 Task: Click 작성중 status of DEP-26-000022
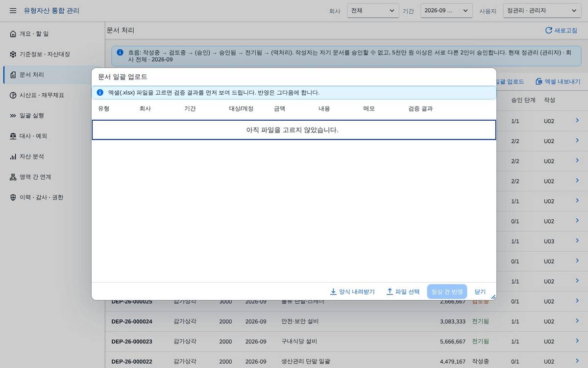point(480,362)
